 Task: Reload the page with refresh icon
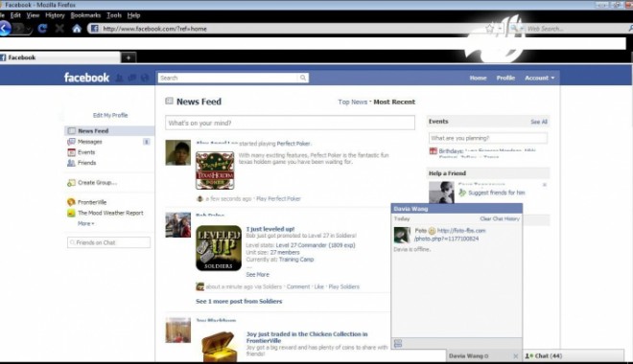42,28
